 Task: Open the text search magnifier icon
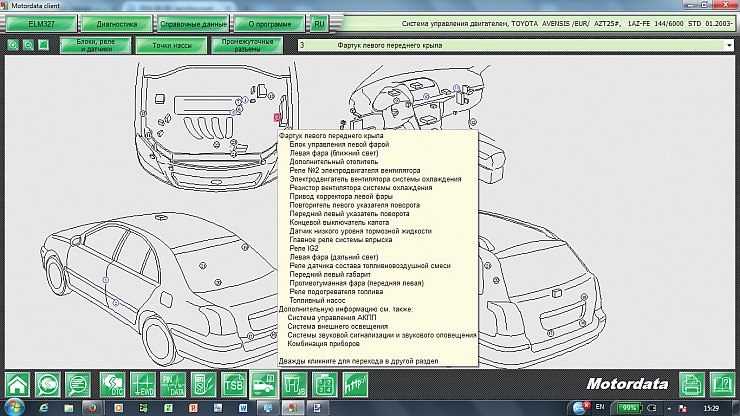click(78, 385)
